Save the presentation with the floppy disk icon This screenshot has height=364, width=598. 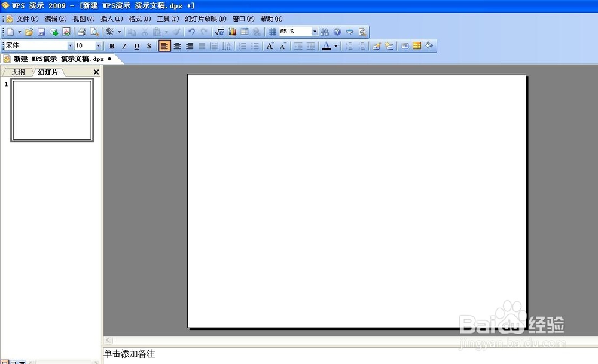(42, 32)
